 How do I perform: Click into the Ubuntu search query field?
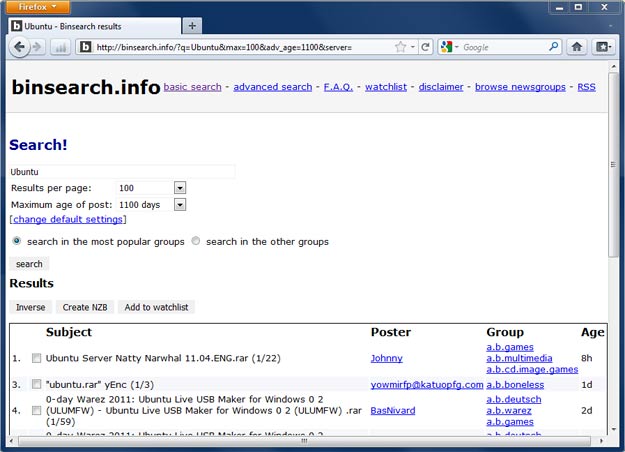pos(122,172)
